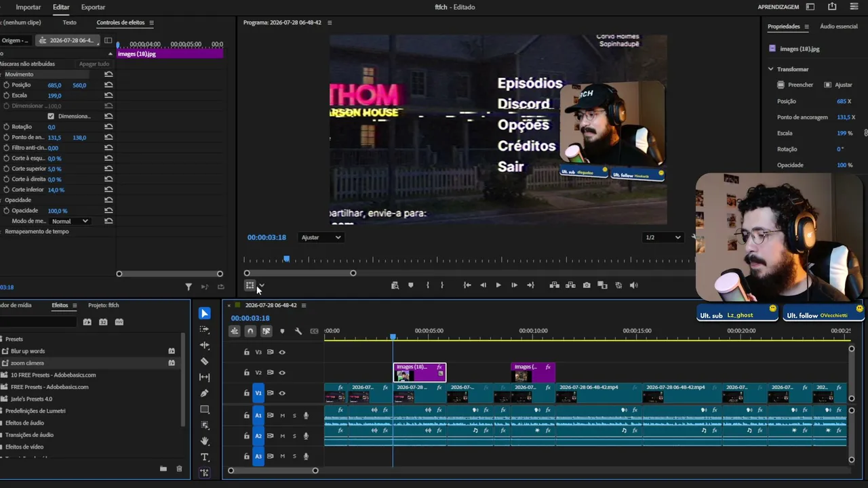Mute audio track A1
This screenshot has width=868, height=488.
tap(282, 415)
